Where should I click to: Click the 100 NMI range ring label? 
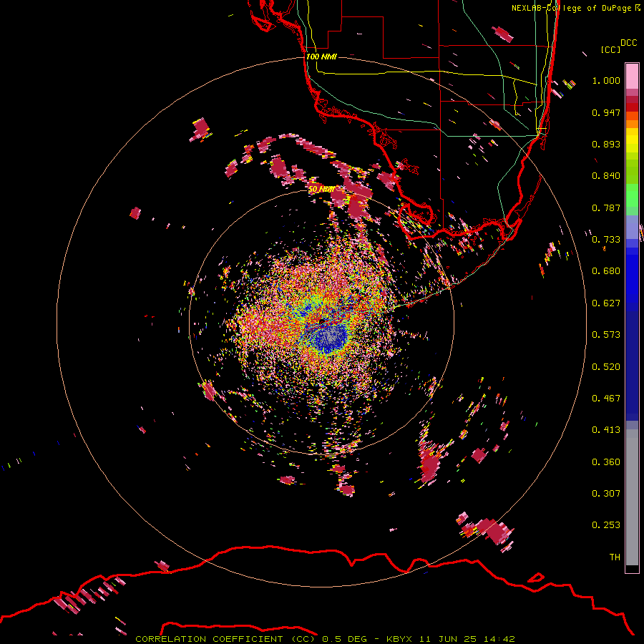(x=321, y=57)
